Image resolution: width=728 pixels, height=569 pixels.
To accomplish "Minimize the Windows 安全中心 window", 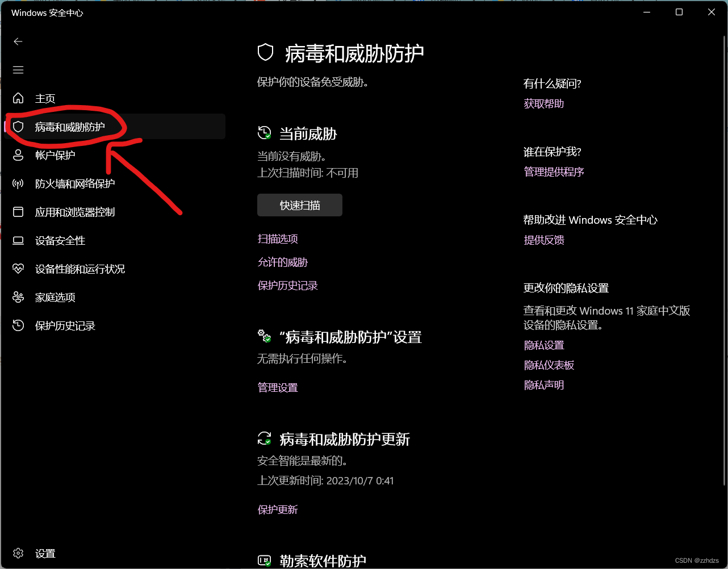I will tap(647, 12).
